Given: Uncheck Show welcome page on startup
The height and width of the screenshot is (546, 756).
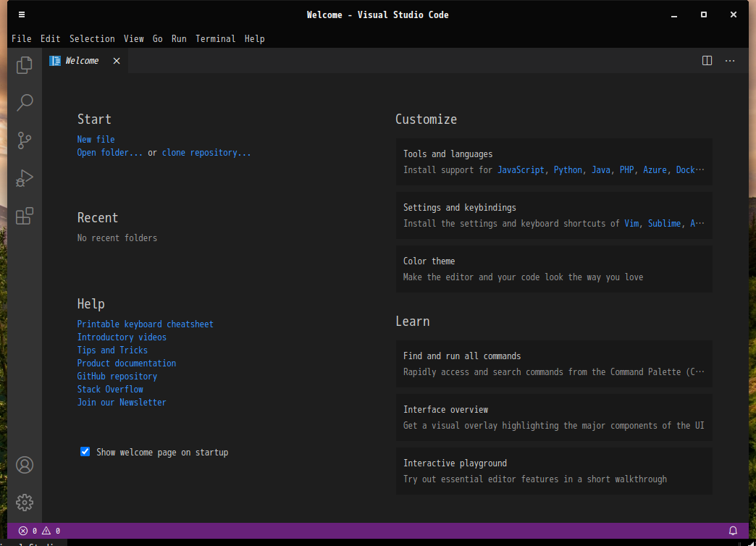Looking at the screenshot, I should [85, 452].
